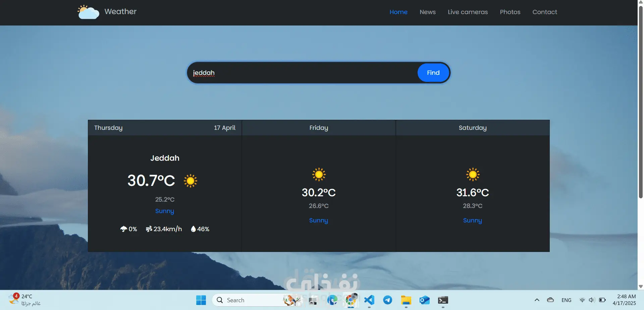Click the umbrella rain-chance icon

(123, 229)
